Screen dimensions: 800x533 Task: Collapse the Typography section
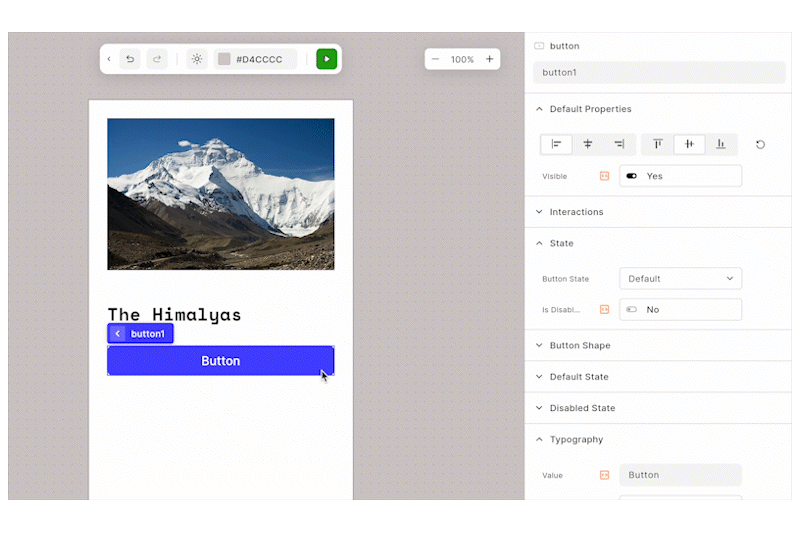click(539, 440)
